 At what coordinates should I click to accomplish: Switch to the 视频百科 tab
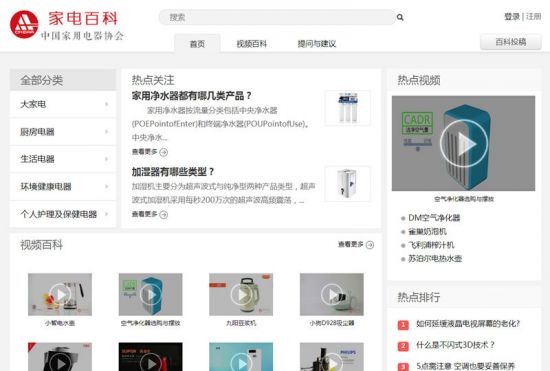pos(251,44)
